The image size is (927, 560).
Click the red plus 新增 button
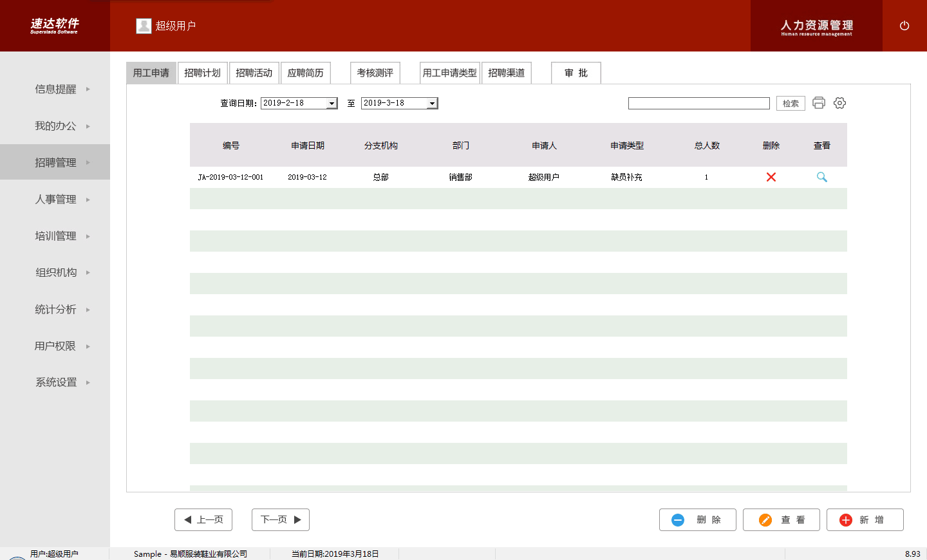865,519
